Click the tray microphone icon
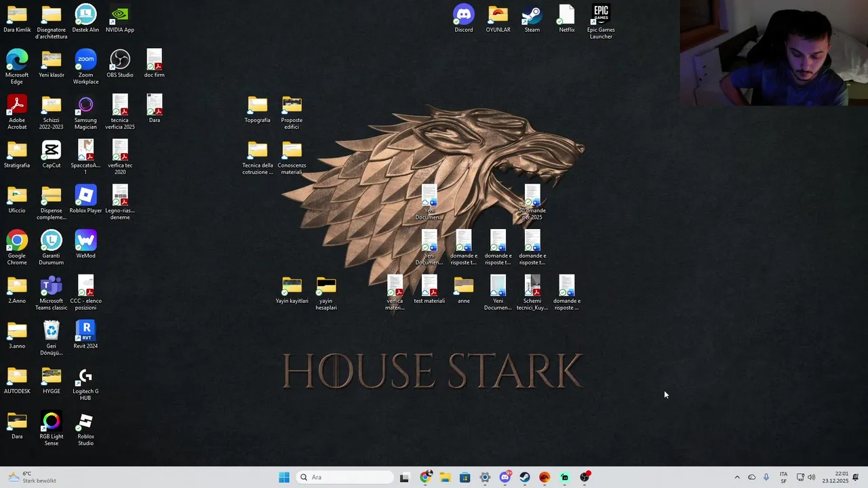 (766, 477)
